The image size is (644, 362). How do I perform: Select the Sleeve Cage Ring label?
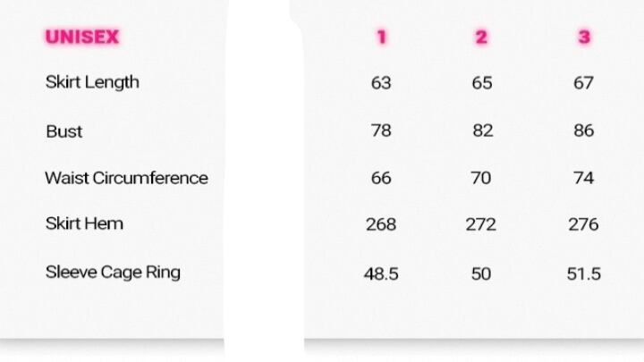[113, 272]
